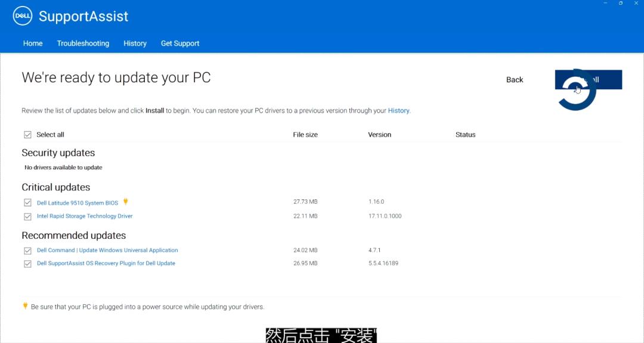The height and width of the screenshot is (343, 644).
Task: Uncheck Dell SupportAssist OS Recovery Plugin update
Action: pyautogui.click(x=27, y=263)
